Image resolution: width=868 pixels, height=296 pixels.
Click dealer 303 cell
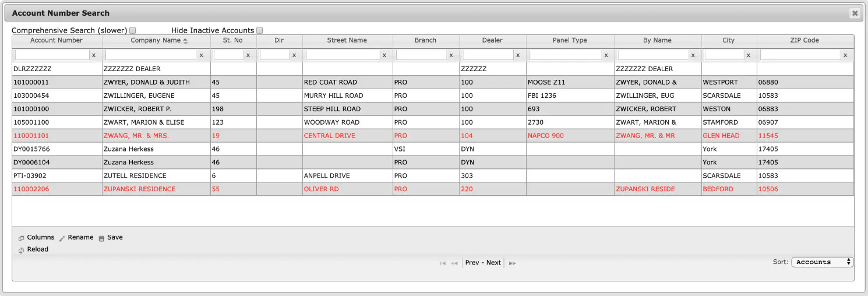[493, 175]
